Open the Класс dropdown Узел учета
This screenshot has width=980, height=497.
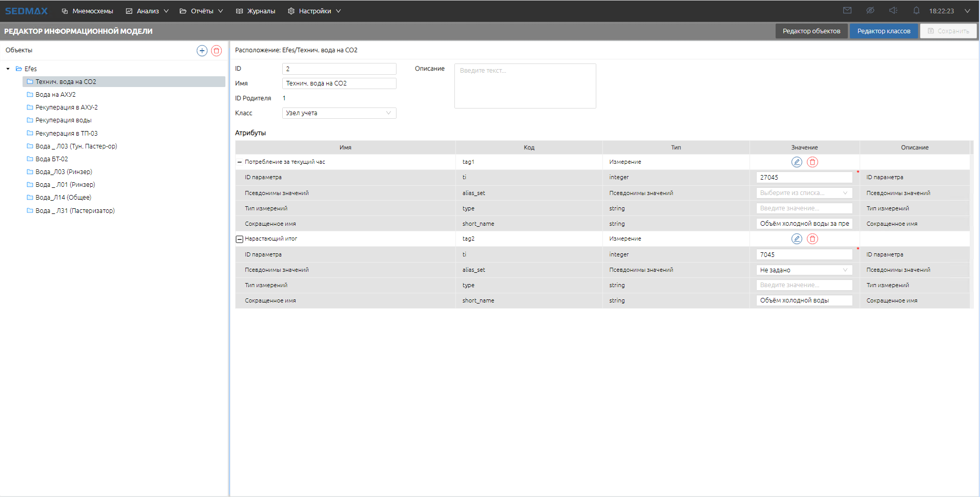click(339, 113)
